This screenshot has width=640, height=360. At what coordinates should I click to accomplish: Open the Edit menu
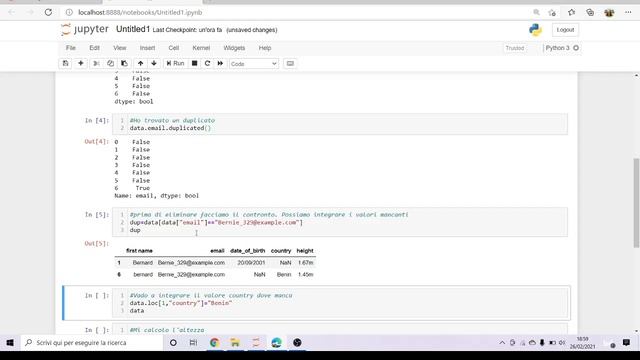[94, 48]
